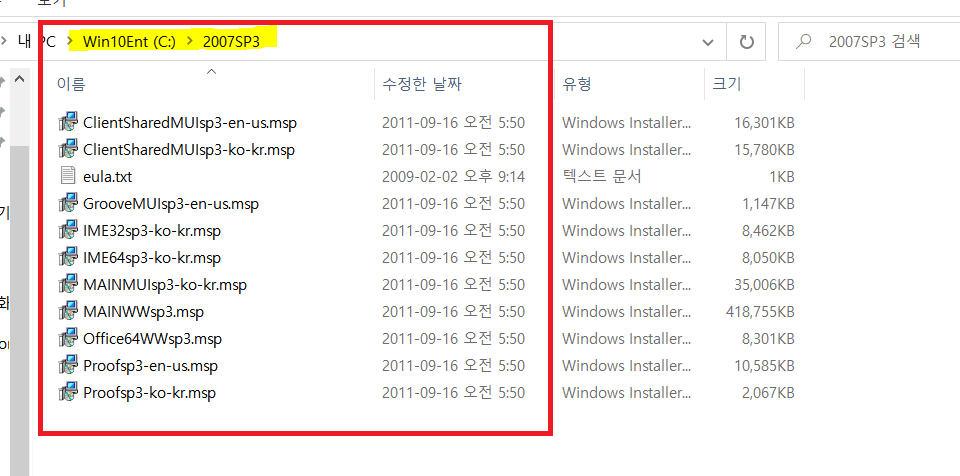960x476 pixels.
Task: Click the ClientSharedMUIsp3-ko-kr.msp file icon
Action: [x=68, y=149]
